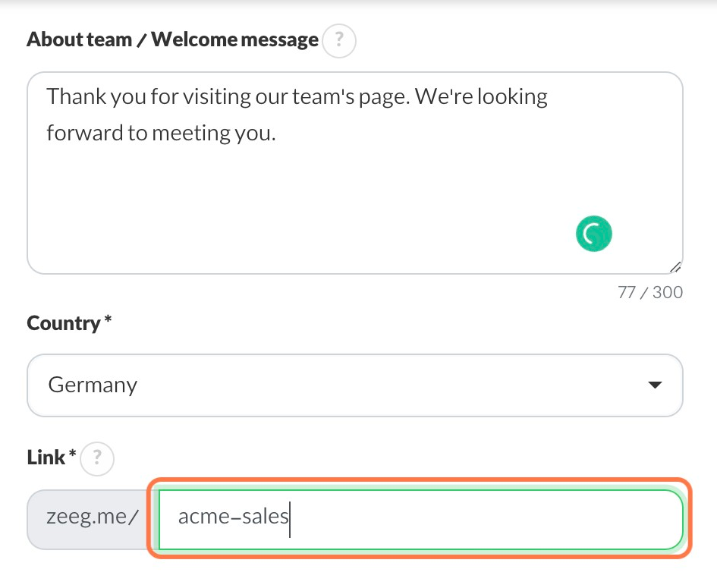This screenshot has height=588, width=717.
Task: Click empty space right of acme-sales text
Action: tap(486, 520)
